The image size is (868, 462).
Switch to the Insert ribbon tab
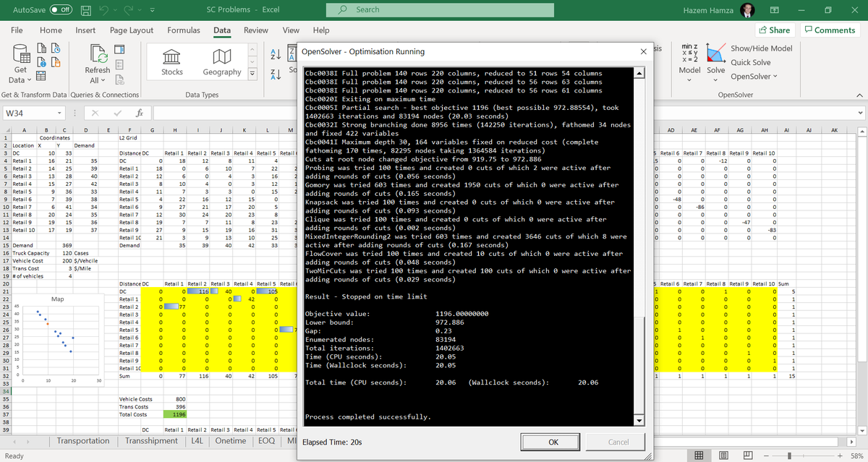(x=85, y=30)
